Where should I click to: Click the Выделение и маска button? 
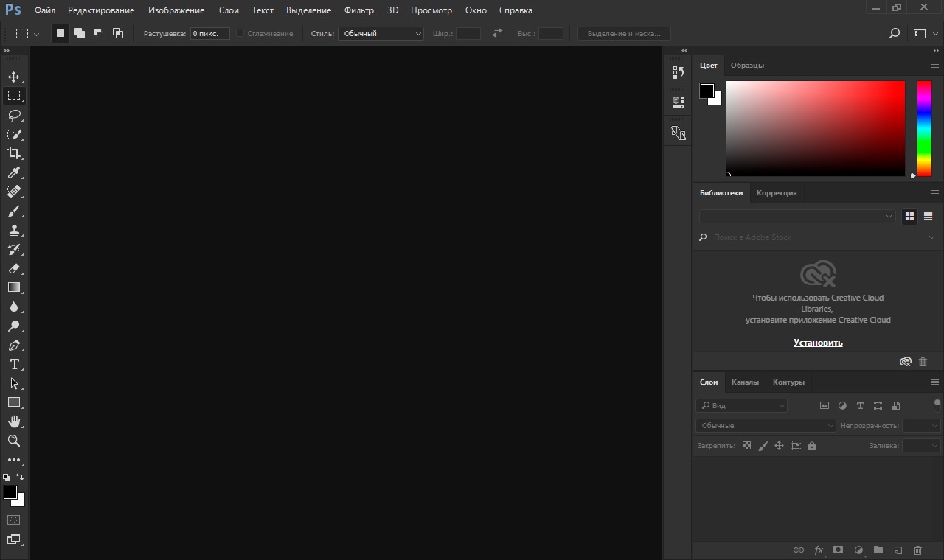624,34
